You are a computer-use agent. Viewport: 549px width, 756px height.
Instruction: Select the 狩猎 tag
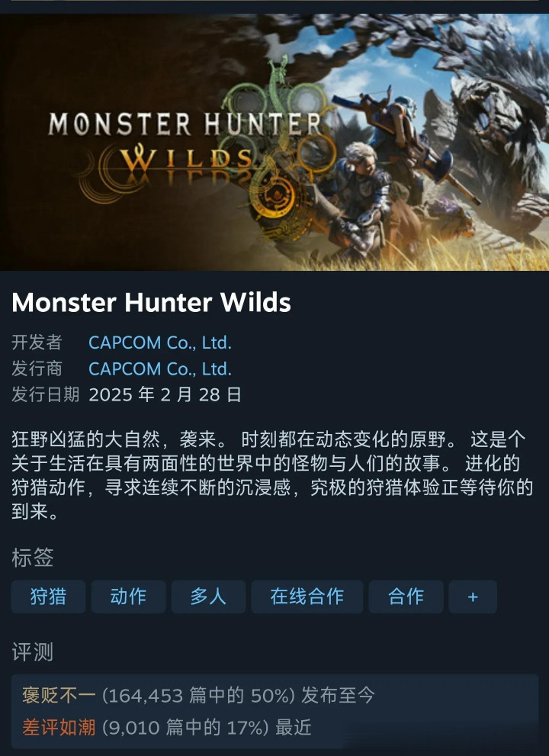point(48,597)
